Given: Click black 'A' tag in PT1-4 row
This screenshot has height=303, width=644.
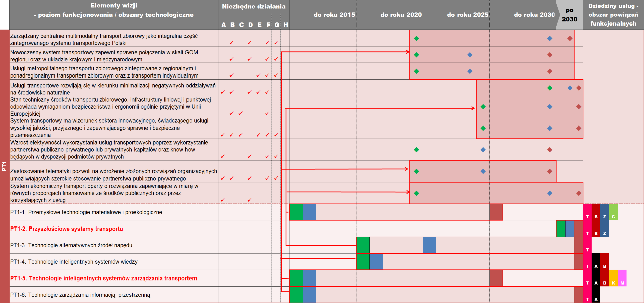Looking at the screenshot, I should (x=596, y=262).
